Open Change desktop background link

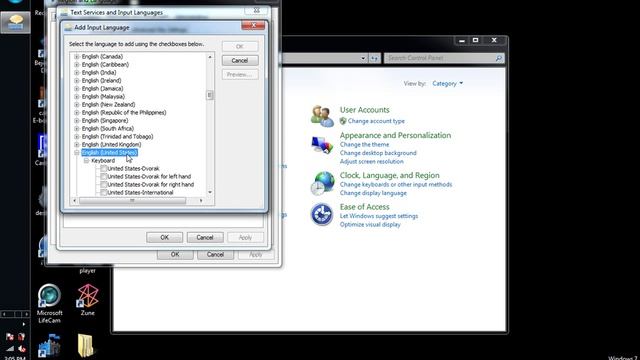(378, 153)
